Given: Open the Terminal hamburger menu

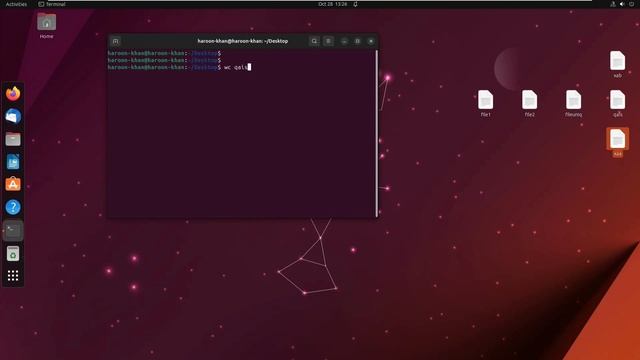Looking at the screenshot, I should 329,41.
